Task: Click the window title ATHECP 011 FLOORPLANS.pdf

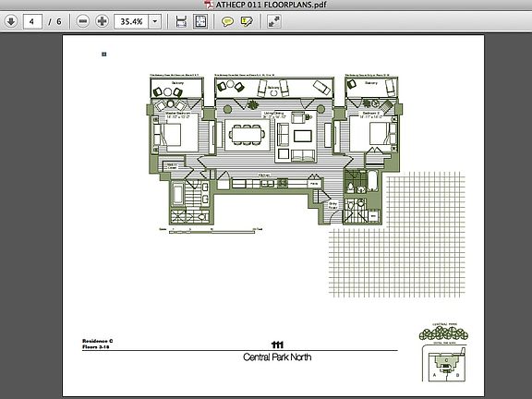Action: pos(272,5)
